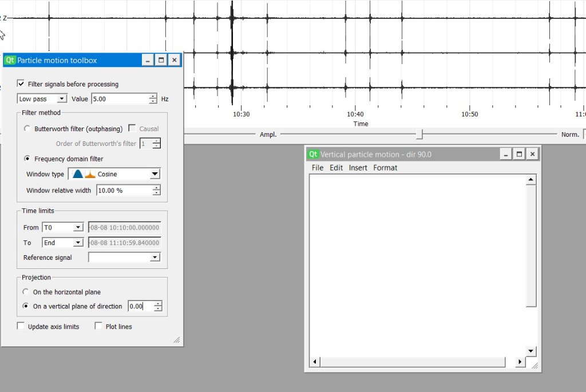Click the 10:50 time axis label
The width and height of the screenshot is (586, 392).
469,114
